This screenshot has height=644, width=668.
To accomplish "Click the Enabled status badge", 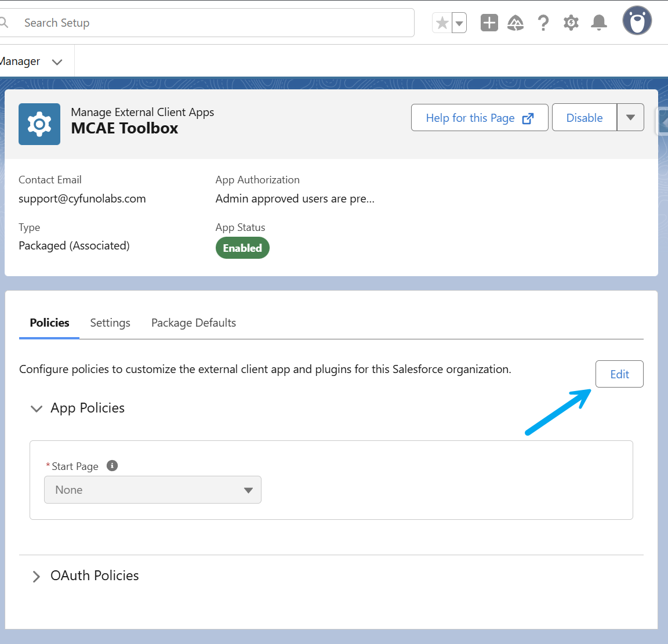I will (242, 248).
